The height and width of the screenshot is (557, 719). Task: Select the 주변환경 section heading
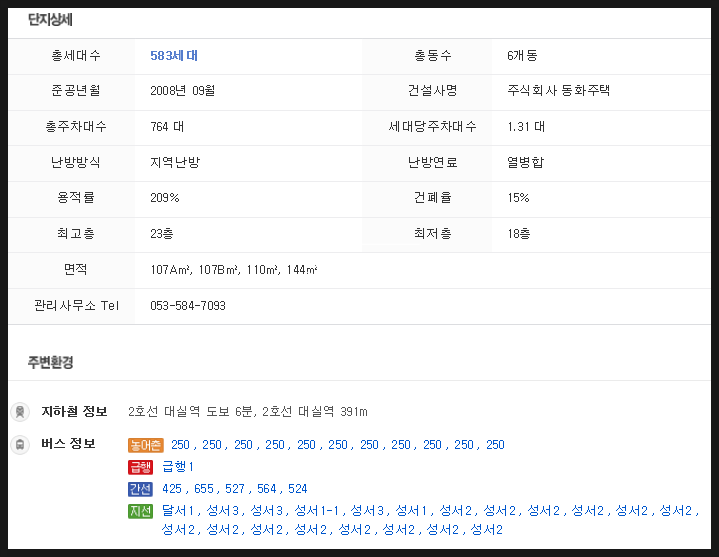click(x=50, y=362)
